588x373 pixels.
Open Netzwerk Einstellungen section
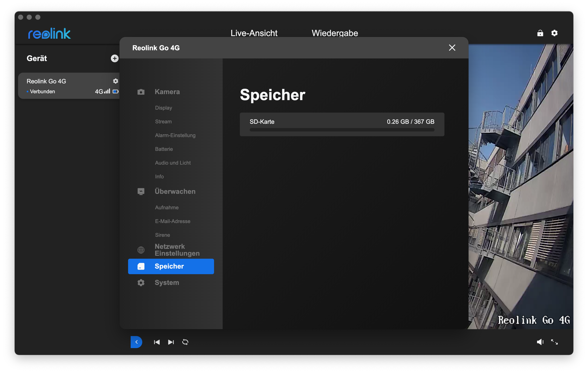tap(177, 250)
